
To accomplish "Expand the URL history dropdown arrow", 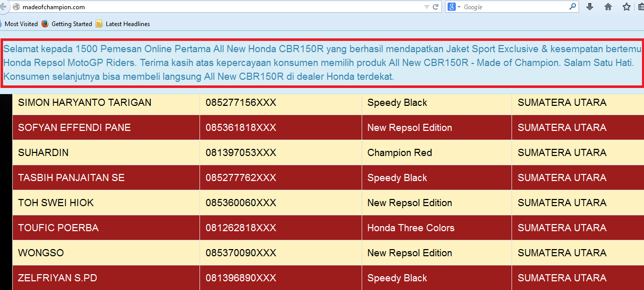I will (x=427, y=7).
